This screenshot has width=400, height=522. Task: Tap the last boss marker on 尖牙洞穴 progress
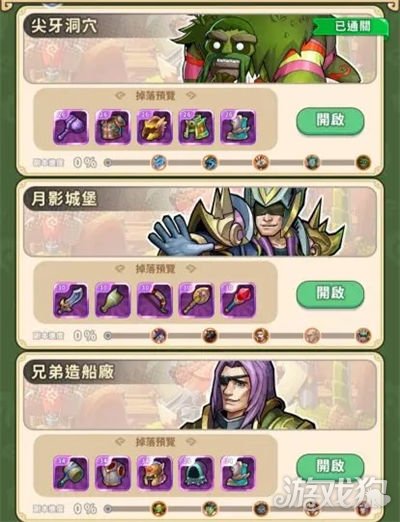click(363, 163)
